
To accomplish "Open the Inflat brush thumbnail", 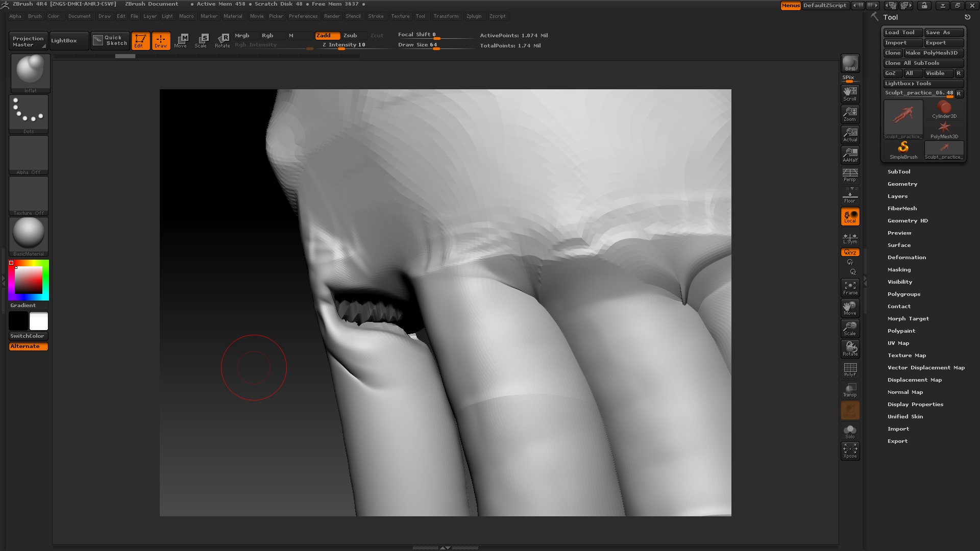I will pyautogui.click(x=30, y=72).
